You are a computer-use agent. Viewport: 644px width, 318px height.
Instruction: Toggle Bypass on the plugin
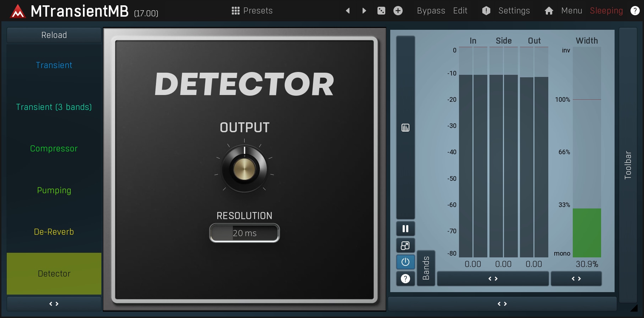[x=431, y=11]
